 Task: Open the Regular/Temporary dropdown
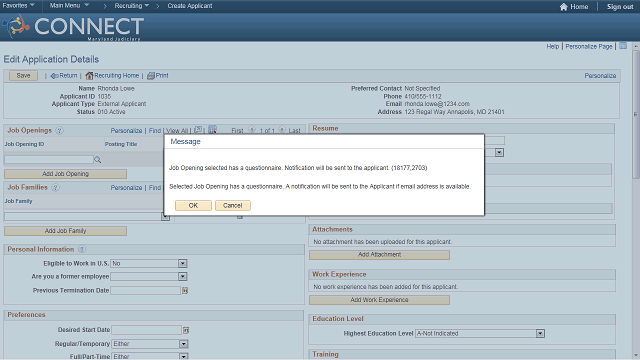[183, 344]
